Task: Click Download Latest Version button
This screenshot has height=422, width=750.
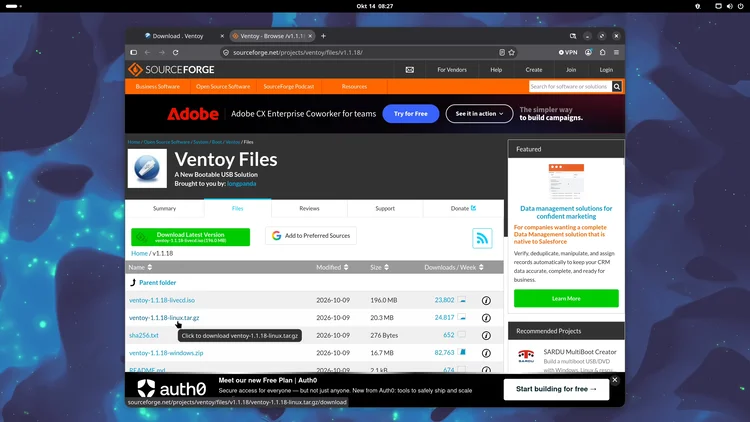Action: coord(190,237)
